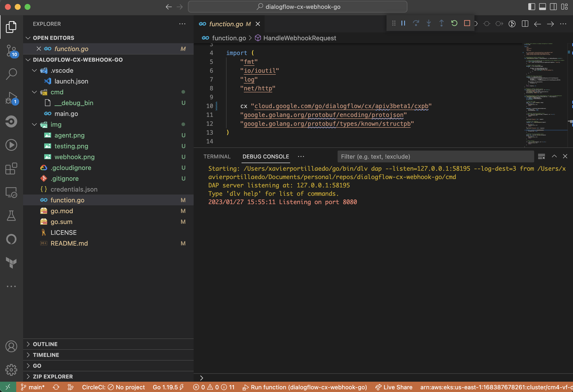Toggle the primary sidebar layout button
The image size is (573, 392).
click(x=531, y=7)
